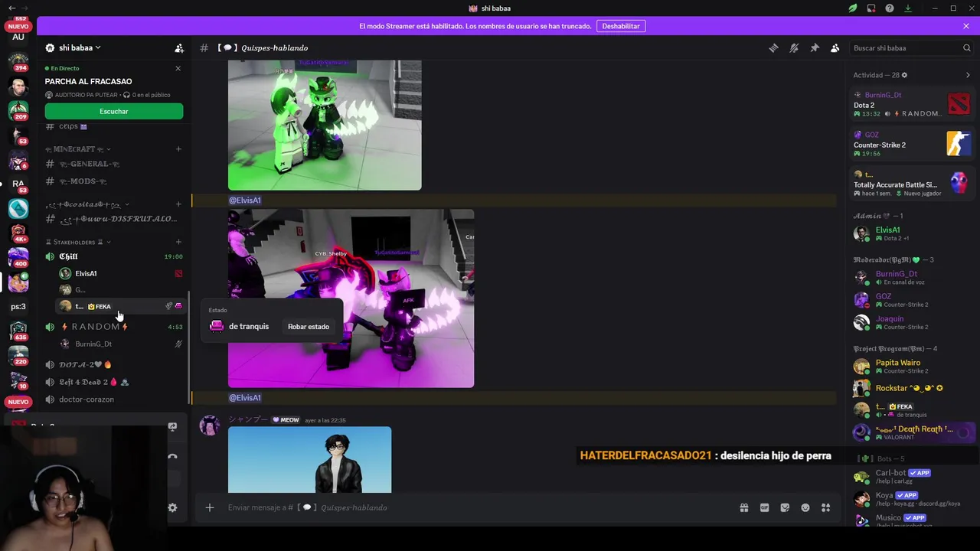The image size is (980, 551).
Task: Open BurninG_Dt Dota 2 activity card
Action: pos(912,104)
